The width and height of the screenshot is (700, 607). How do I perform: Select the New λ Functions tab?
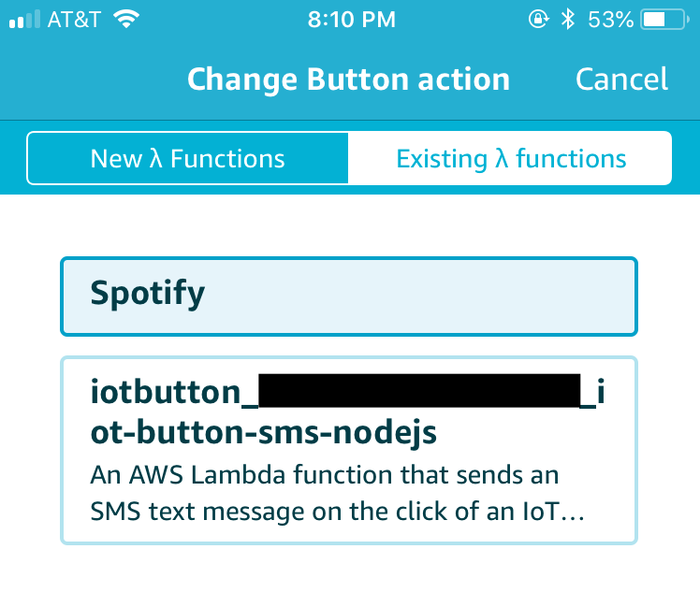coord(187,158)
